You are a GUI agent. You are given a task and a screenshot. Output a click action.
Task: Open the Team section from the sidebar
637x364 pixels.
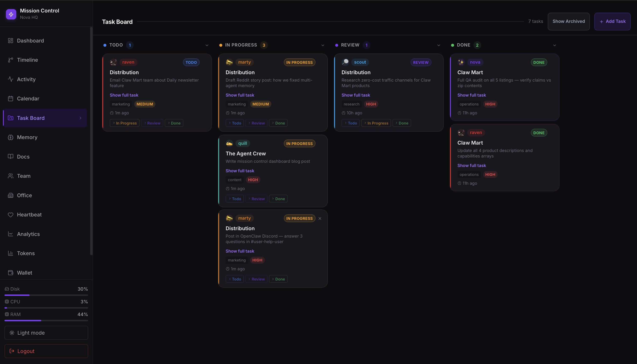[x=23, y=176]
